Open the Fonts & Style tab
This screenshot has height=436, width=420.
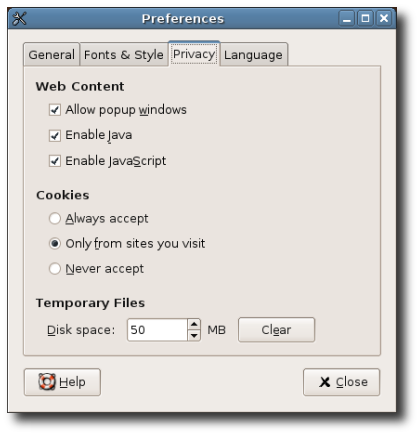click(124, 54)
